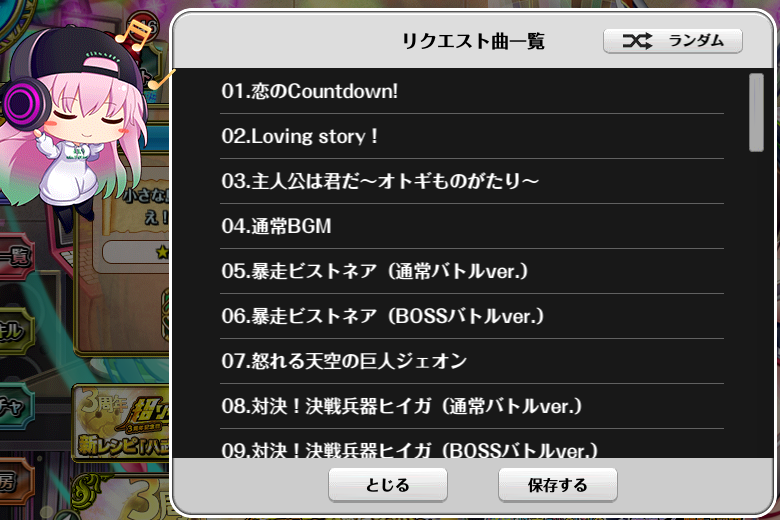Screen dimensions: 780x520
Task: Pick track 04.通常BGM
Action: pos(472,226)
